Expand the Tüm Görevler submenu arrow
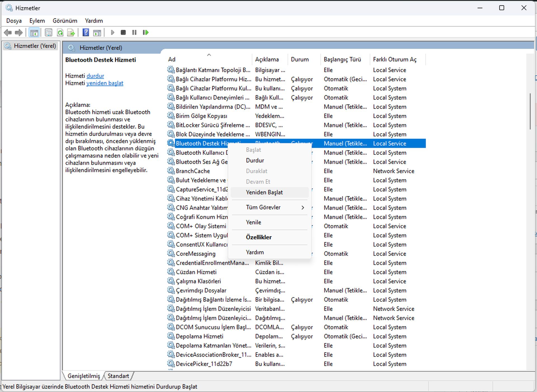This screenshot has height=392, width=537. click(x=302, y=207)
